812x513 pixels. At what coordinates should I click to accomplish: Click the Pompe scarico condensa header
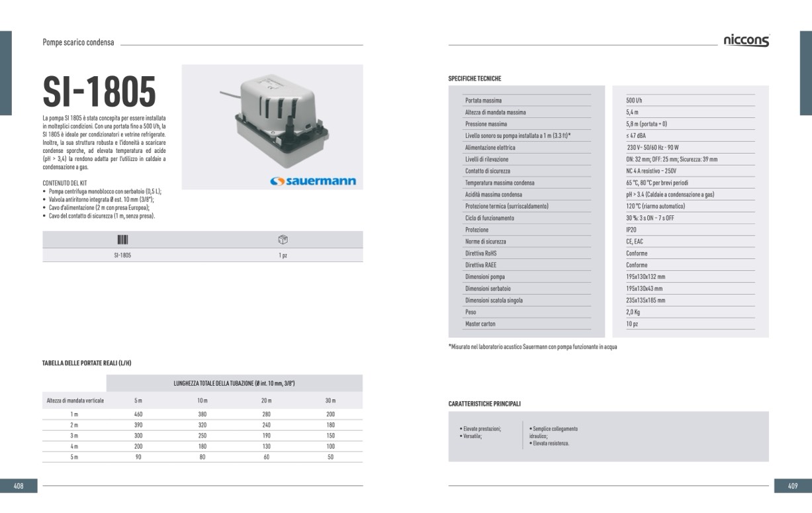point(78,42)
